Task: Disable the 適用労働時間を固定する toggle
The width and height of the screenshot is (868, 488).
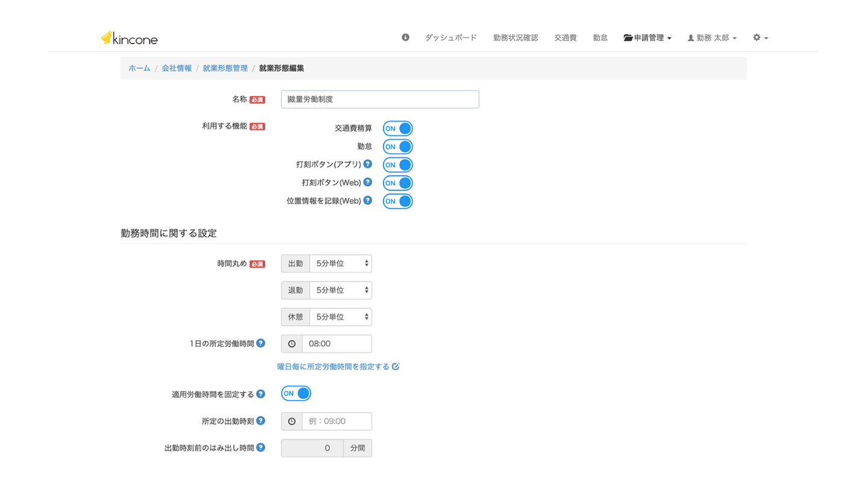Action: [296, 393]
